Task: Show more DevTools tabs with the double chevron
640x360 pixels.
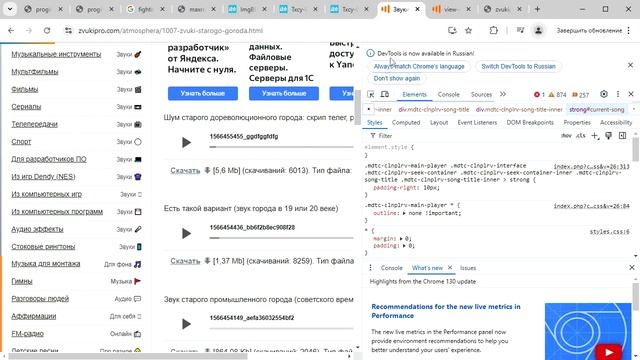Action: [503, 94]
